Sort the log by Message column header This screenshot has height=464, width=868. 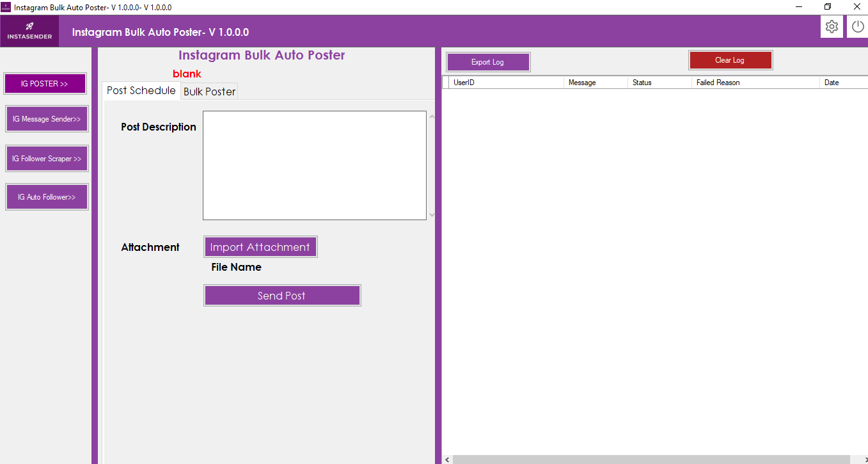596,83
